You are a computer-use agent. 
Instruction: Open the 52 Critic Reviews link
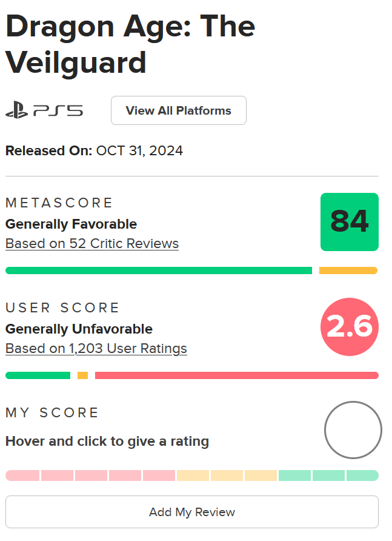pyautogui.click(x=92, y=244)
